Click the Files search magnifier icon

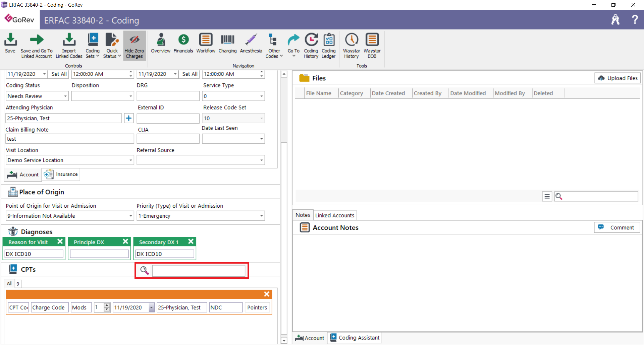tap(559, 196)
